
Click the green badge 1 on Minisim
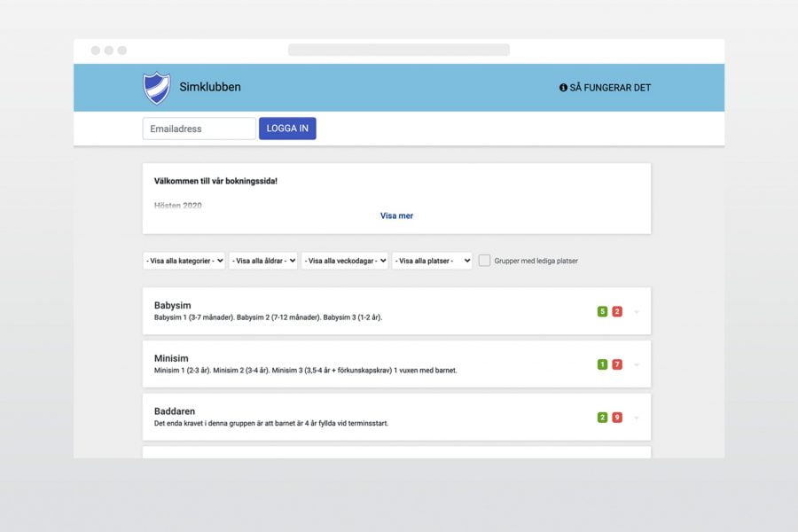click(602, 364)
